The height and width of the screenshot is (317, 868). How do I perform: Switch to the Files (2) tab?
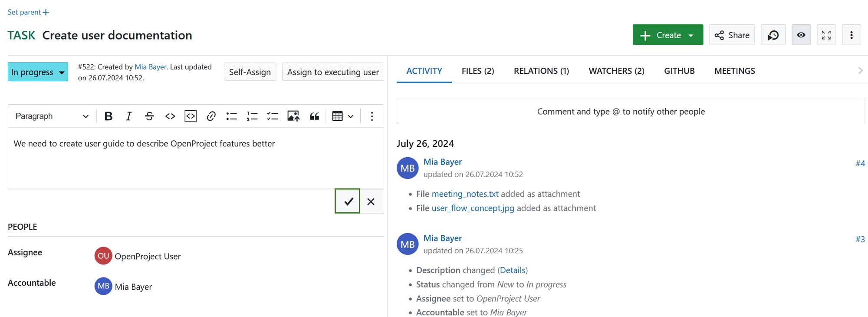coord(478,71)
